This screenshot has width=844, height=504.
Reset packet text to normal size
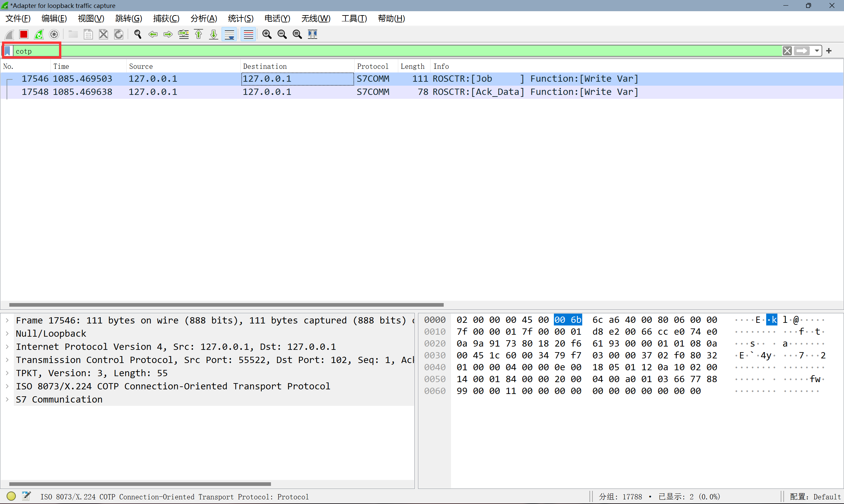297,34
